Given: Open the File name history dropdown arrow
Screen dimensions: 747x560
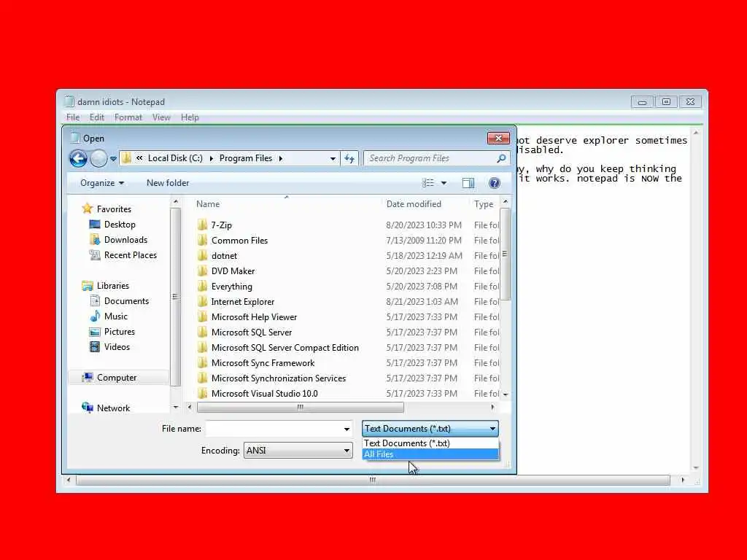Looking at the screenshot, I should click(347, 429).
